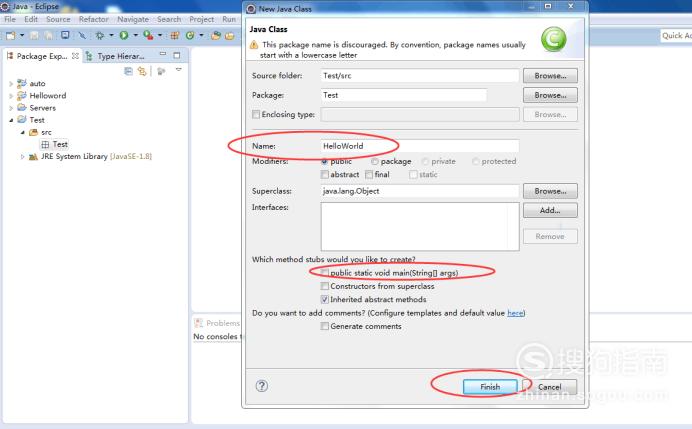Viewport: 692px width, 429px height.
Task: Click Browse next to Superclass field
Action: pyautogui.click(x=550, y=191)
